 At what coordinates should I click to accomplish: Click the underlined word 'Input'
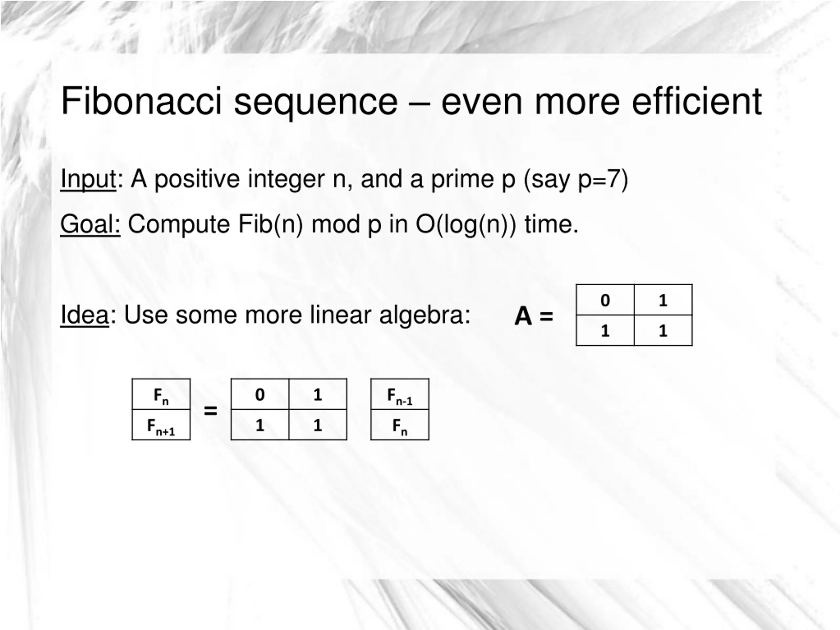tap(88, 179)
